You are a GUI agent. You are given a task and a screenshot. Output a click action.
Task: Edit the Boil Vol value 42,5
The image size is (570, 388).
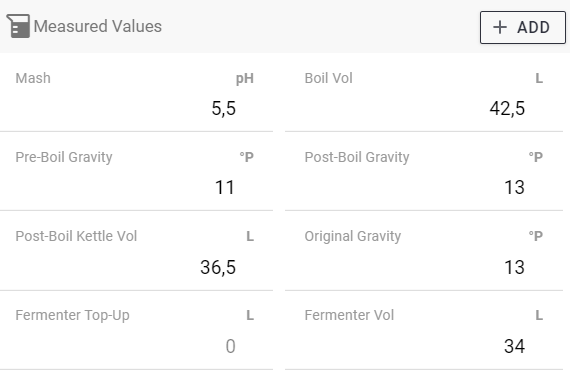point(507,108)
